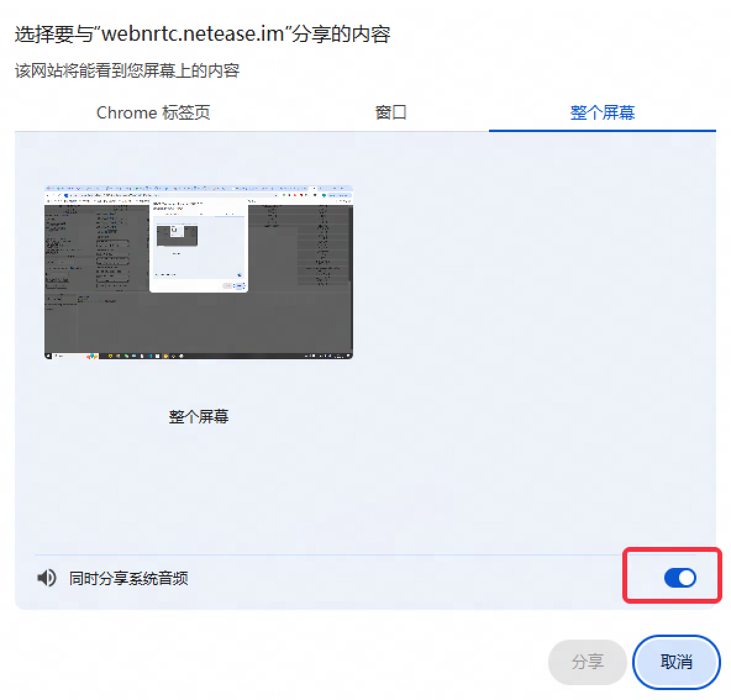Select the 整个屏幕 screen preview thumbnail
Screen dimensions: 731x700
click(198, 272)
